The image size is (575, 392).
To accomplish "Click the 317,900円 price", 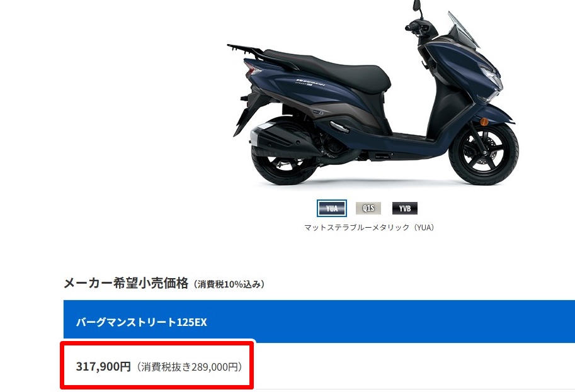I will tap(103, 366).
